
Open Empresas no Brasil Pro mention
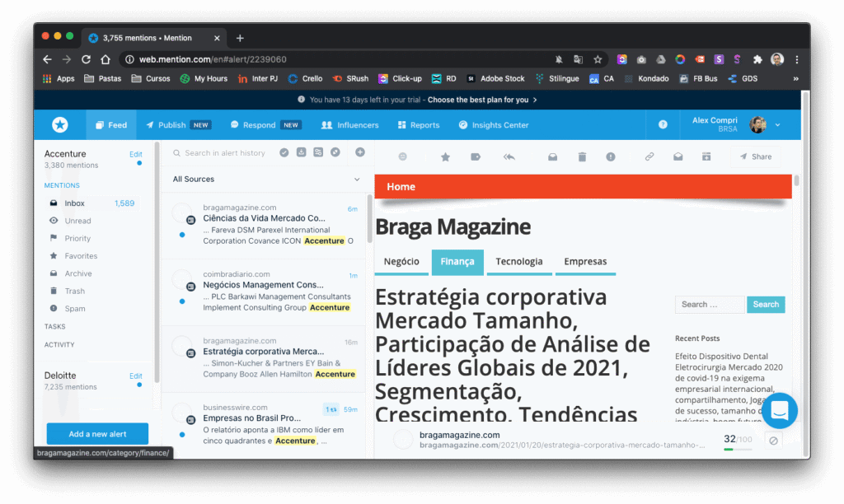[x=264, y=425]
